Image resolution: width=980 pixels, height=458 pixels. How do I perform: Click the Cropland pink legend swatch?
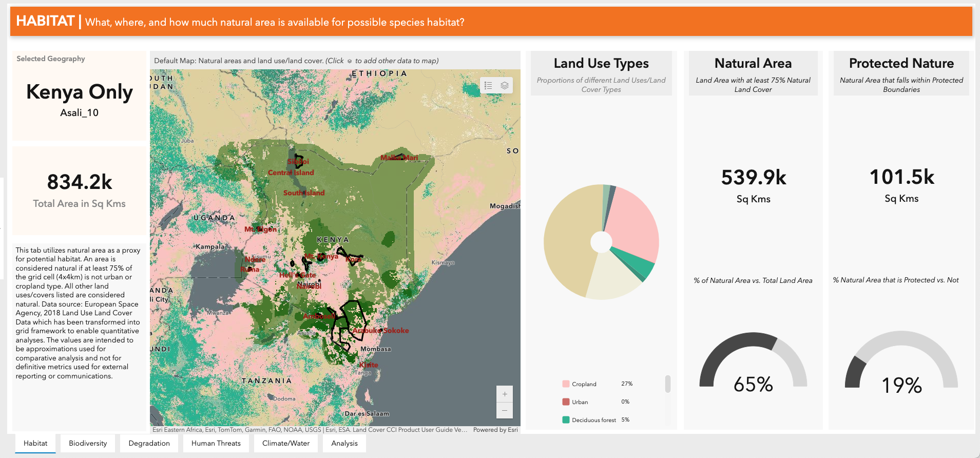pyautogui.click(x=566, y=384)
